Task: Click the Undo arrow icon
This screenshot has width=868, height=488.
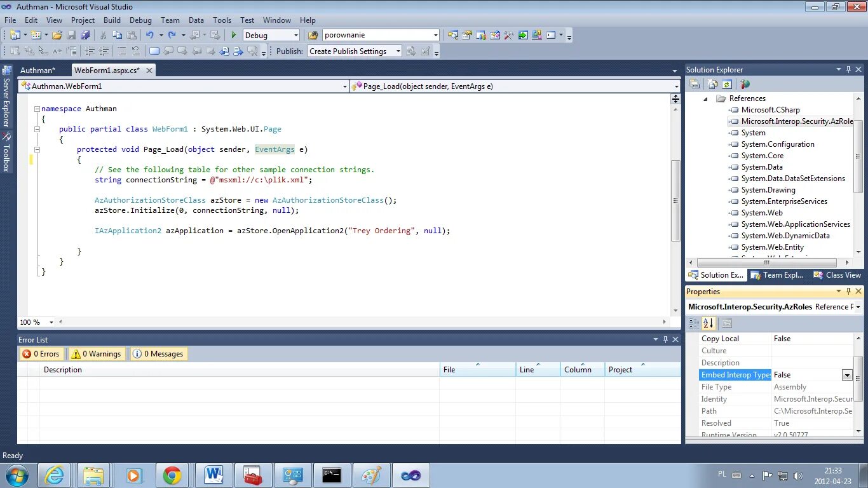Action: point(150,36)
